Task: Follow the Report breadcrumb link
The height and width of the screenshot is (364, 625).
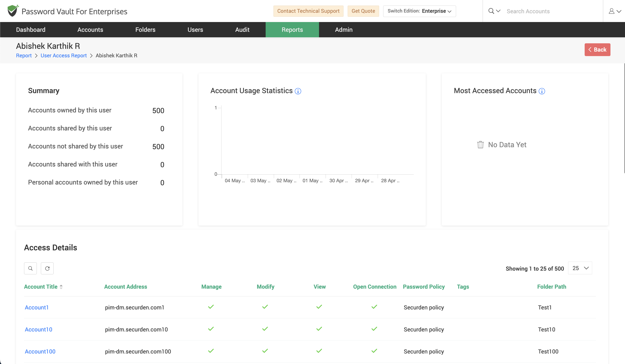Action: [x=24, y=56]
